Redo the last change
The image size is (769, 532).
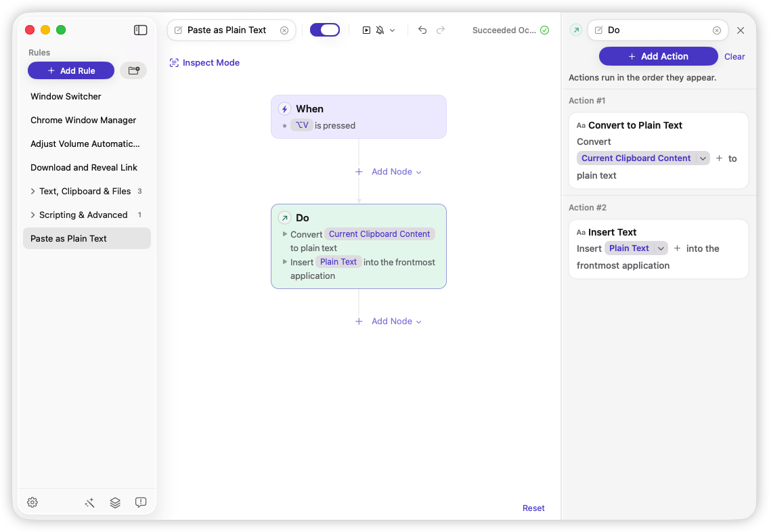coord(441,30)
